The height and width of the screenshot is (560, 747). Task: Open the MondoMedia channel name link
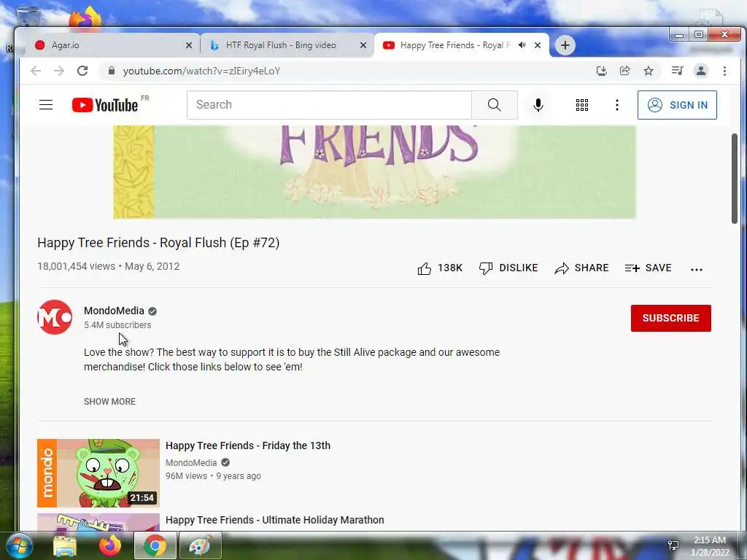(x=114, y=311)
